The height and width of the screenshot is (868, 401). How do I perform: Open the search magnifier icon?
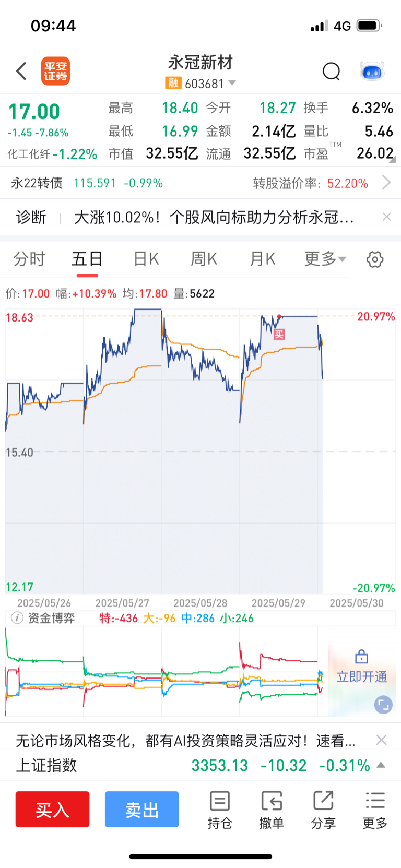331,71
